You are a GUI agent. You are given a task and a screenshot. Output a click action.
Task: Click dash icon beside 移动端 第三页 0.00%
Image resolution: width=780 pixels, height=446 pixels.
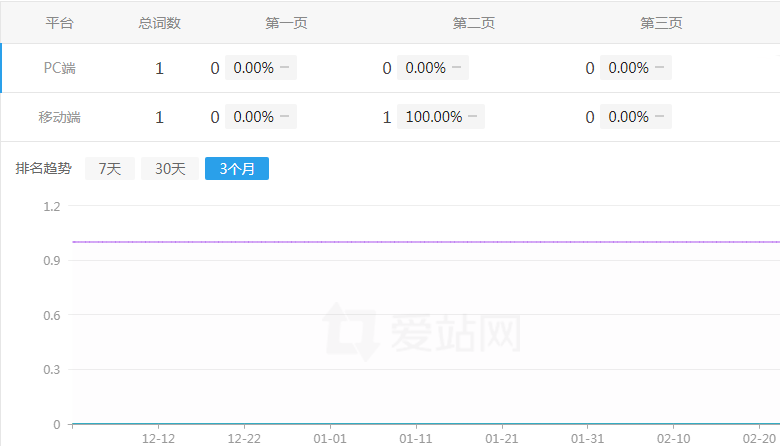660,117
